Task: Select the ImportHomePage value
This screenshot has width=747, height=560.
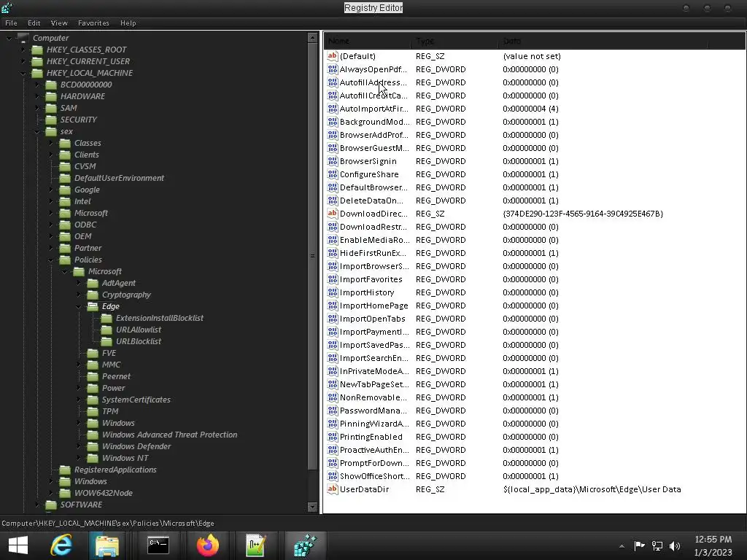Action: point(374,306)
